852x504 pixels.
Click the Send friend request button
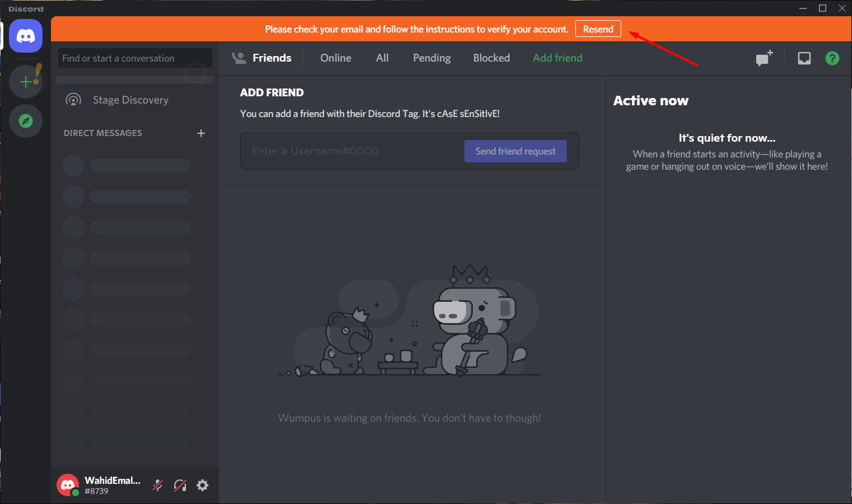click(515, 151)
